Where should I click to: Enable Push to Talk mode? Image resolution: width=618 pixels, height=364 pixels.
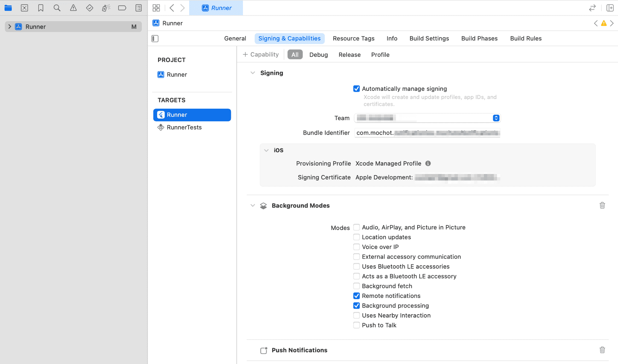[356, 325]
